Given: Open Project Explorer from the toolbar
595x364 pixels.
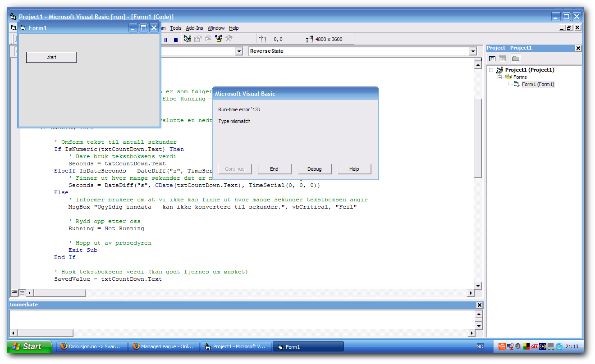Looking at the screenshot, I should pos(188,39).
